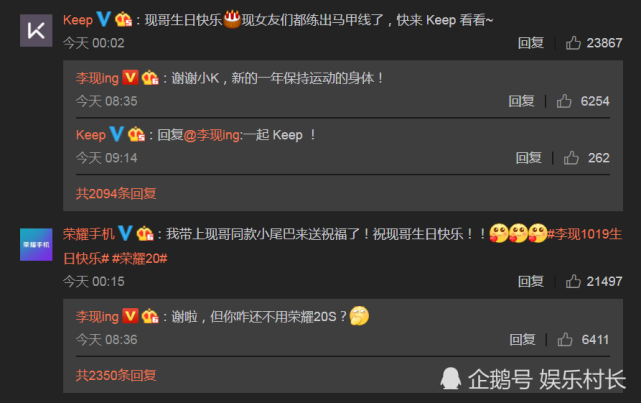The width and height of the screenshot is (641, 403).
Task: Click the blue V badge next to Keep
Action: click(x=103, y=19)
